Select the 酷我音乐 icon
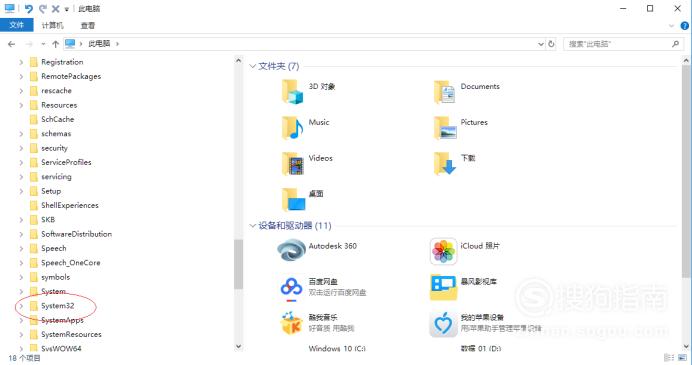692x365 pixels. (x=291, y=323)
